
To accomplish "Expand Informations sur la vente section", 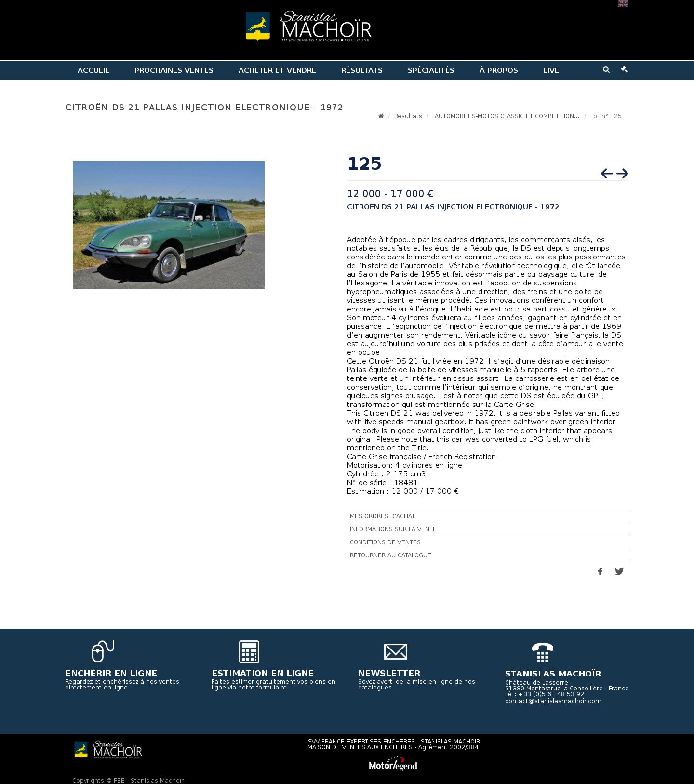I will 488,529.
